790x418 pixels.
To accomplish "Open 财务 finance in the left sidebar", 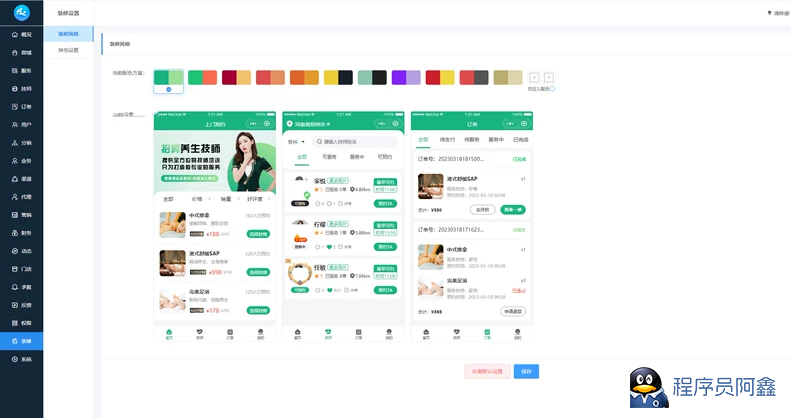I will pos(21,233).
